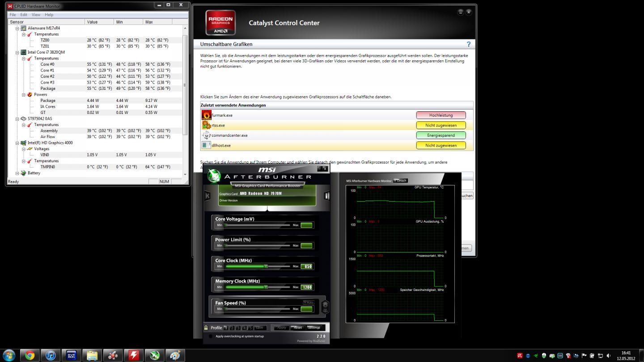Change commandcenter.exe Energiesparend assignment
644x362 pixels.
441,135
